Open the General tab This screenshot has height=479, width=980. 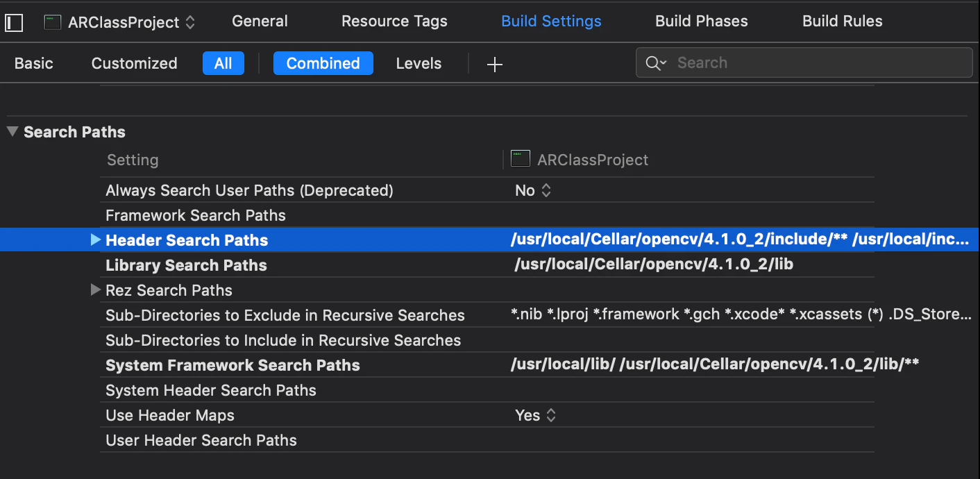[260, 22]
